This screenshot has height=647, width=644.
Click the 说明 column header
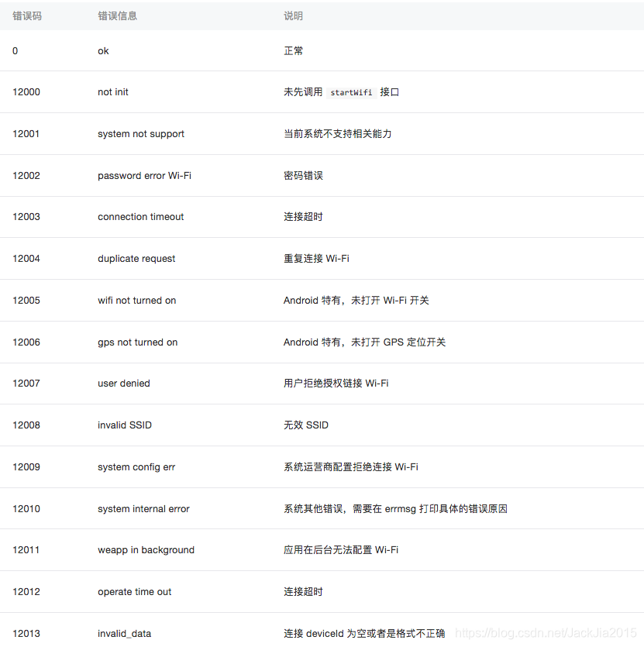[x=293, y=16]
